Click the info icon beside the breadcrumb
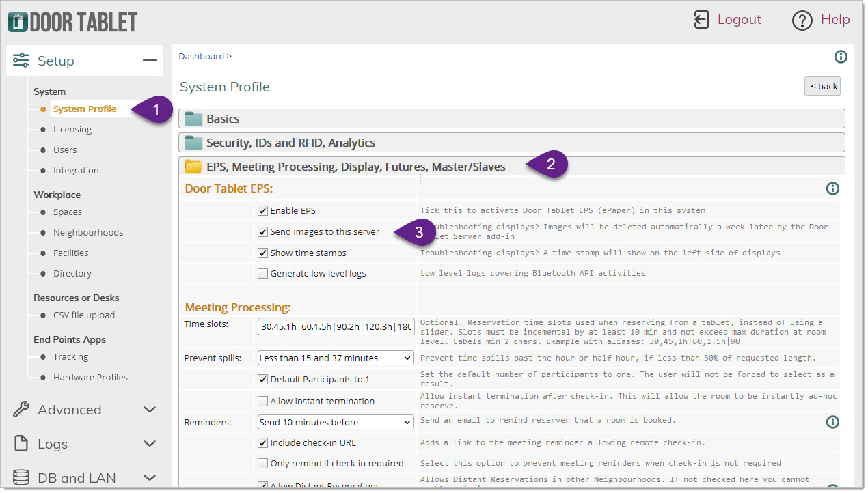 (x=841, y=57)
